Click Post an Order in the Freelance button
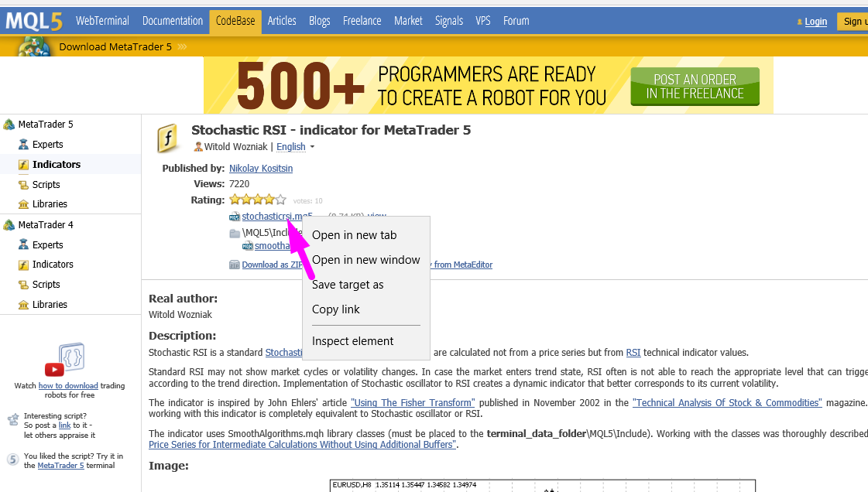 click(695, 87)
